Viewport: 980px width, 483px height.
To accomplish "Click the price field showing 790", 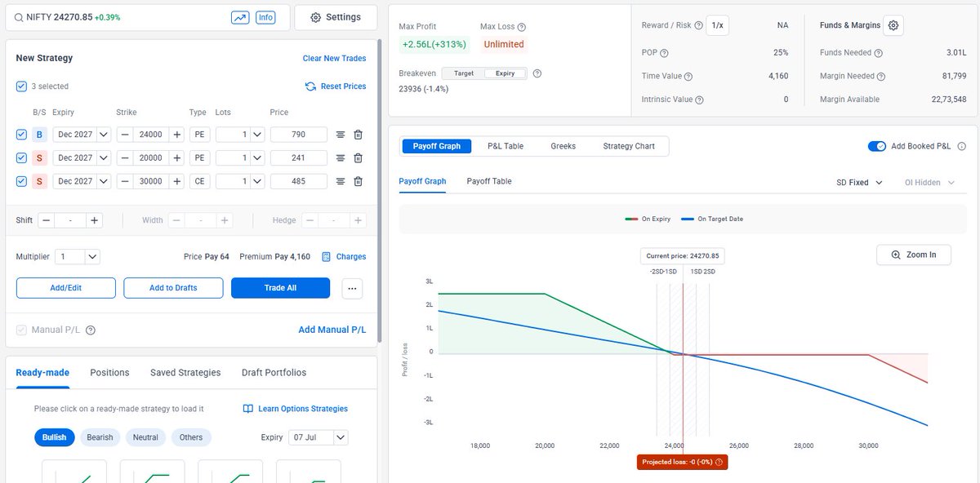I will [299, 135].
